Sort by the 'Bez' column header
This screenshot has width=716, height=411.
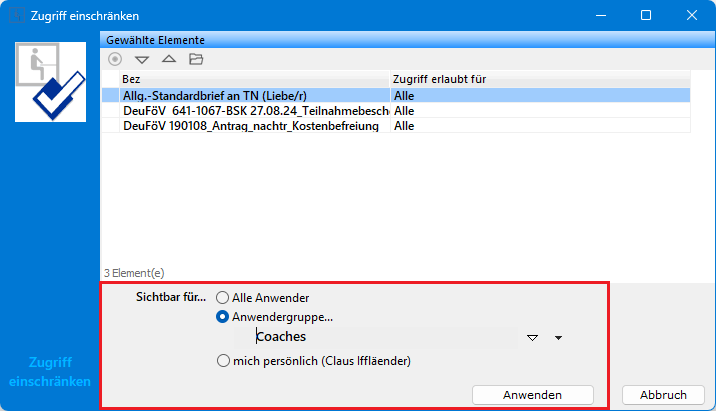250,79
